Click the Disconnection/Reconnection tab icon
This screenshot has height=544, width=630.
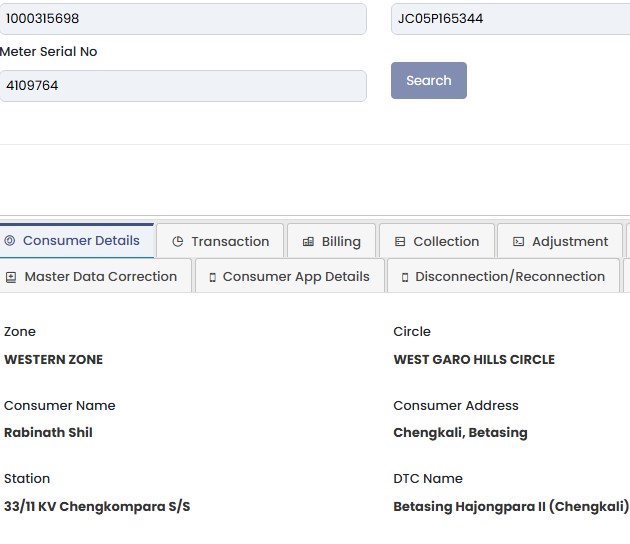[x=405, y=277]
